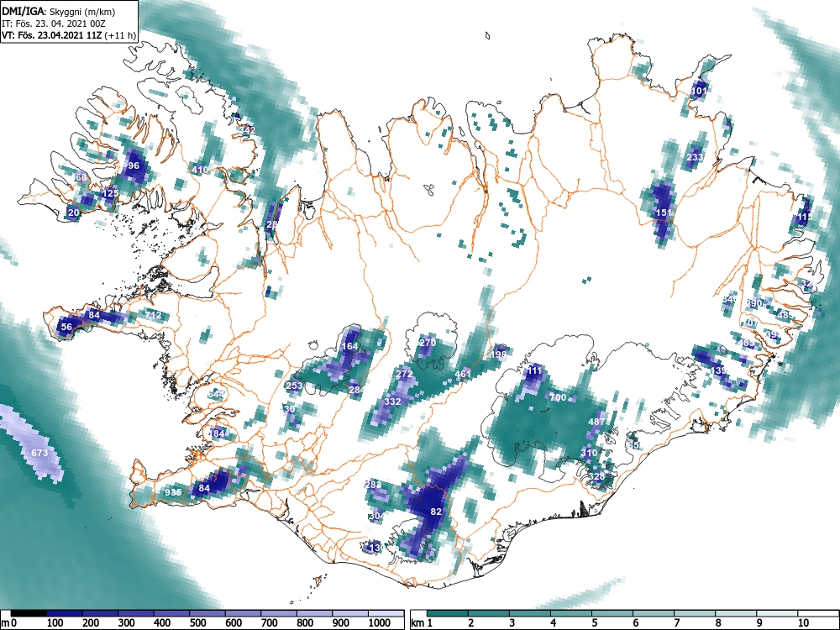Click the 290 map label
The width and height of the screenshot is (840, 630).
pos(753,303)
